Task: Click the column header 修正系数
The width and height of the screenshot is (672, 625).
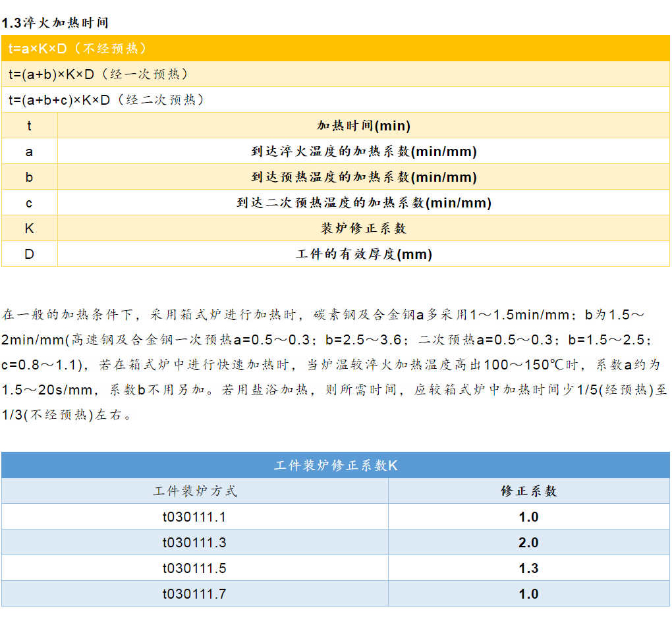Action: 527,490
